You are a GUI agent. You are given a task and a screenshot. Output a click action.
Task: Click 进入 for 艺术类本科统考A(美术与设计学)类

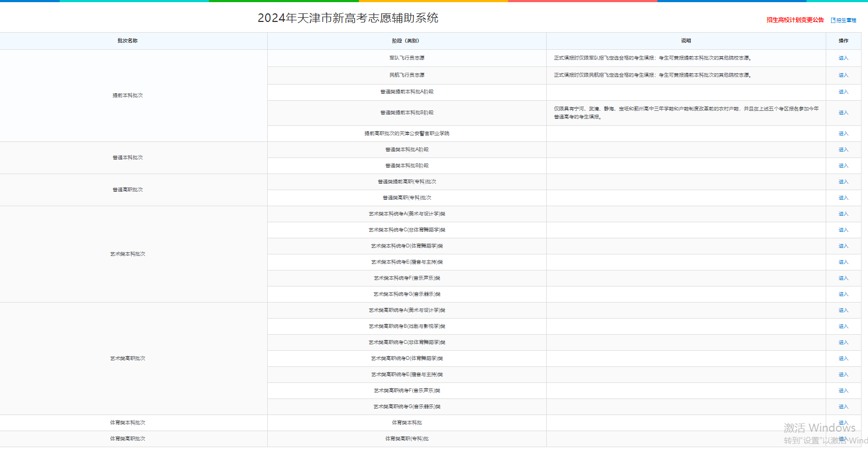click(x=843, y=214)
